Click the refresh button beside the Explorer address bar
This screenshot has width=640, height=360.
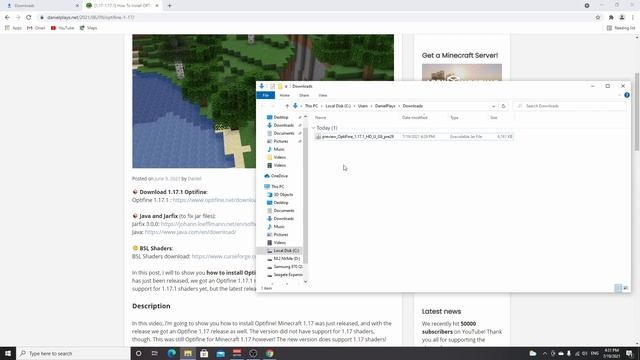(503, 106)
